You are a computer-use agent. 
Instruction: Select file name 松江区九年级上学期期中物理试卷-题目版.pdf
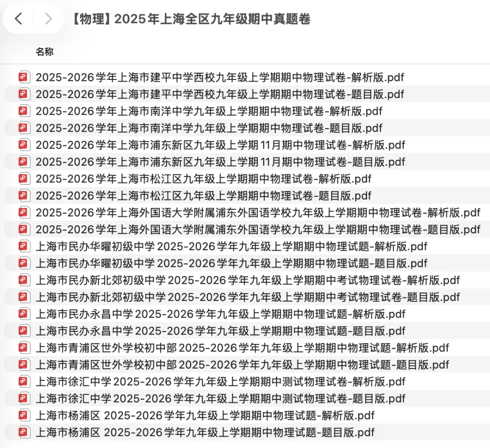click(203, 195)
